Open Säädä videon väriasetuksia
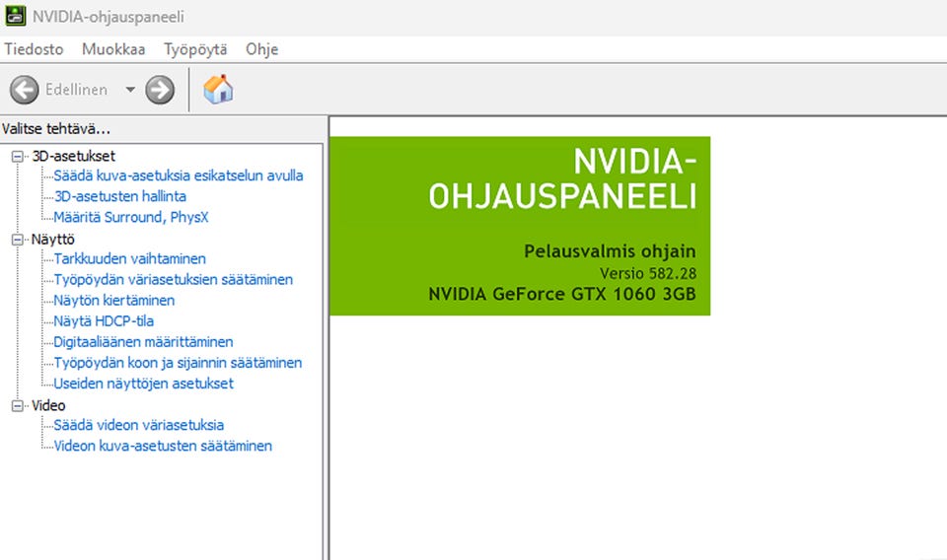Image resolution: width=947 pixels, height=560 pixels. click(x=139, y=425)
